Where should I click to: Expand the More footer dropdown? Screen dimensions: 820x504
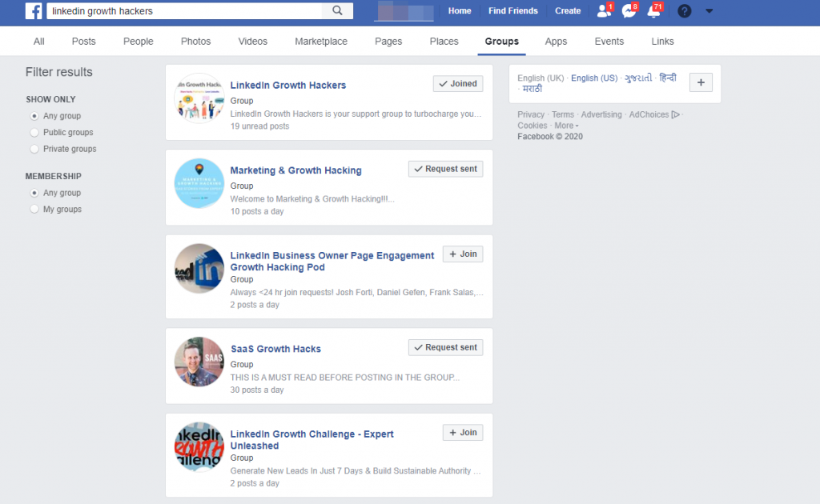click(566, 126)
